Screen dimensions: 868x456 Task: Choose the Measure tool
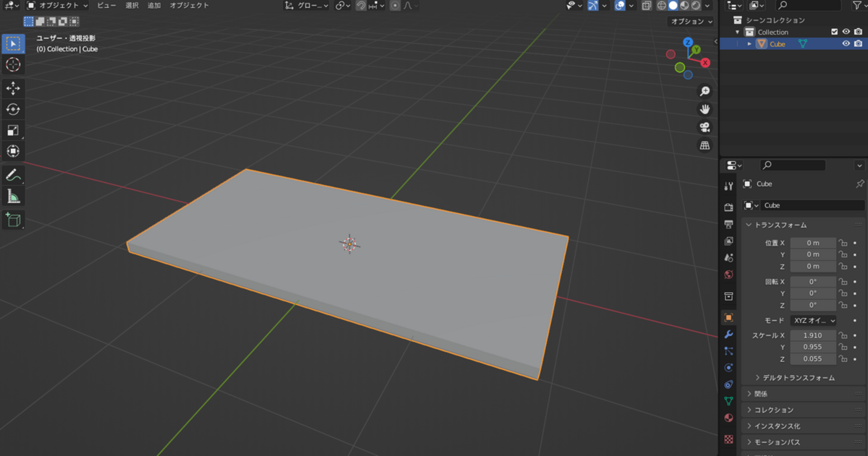pos(13,196)
